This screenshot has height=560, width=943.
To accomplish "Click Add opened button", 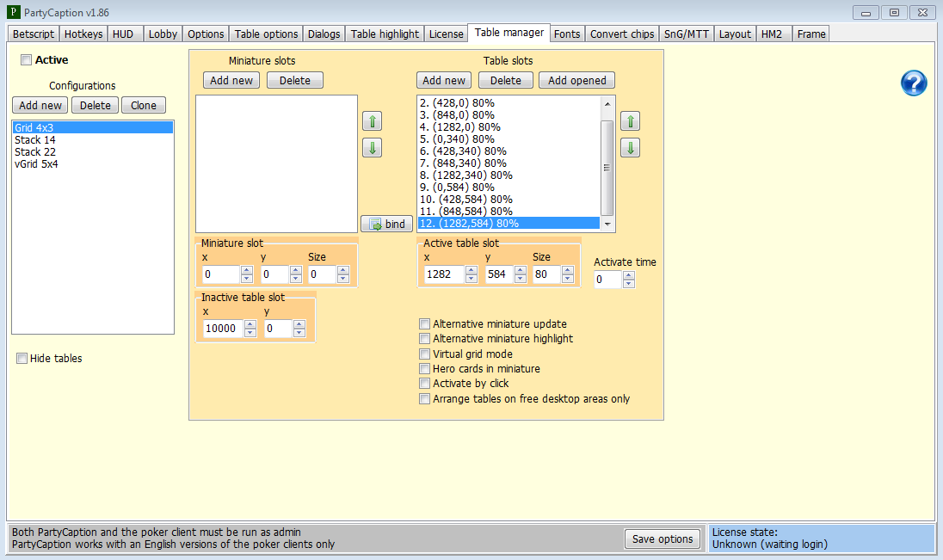I will click(x=577, y=81).
